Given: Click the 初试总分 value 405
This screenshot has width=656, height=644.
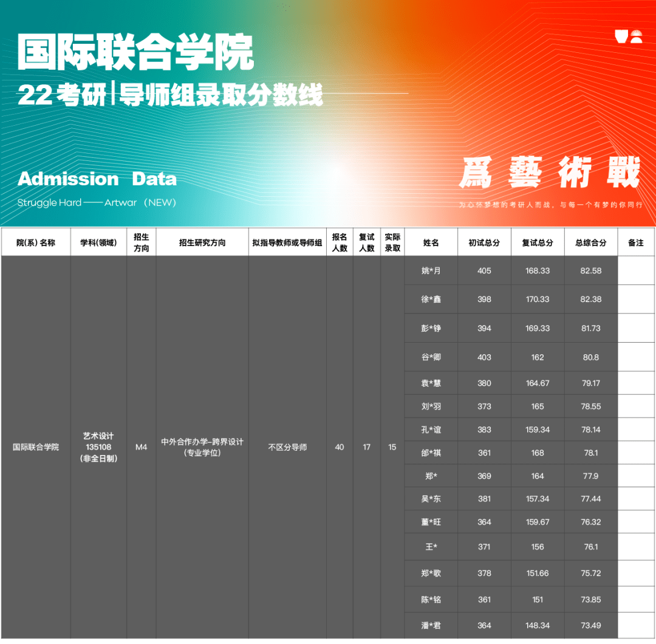Looking at the screenshot, I should tap(485, 271).
